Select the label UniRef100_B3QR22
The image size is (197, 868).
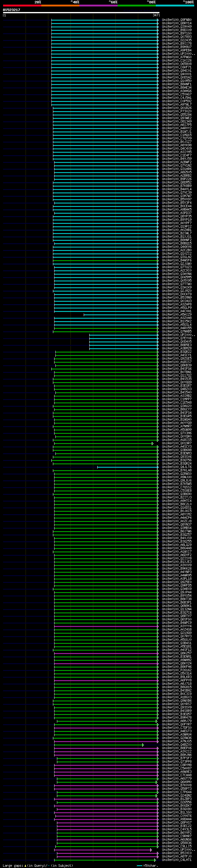pos(177,352)
